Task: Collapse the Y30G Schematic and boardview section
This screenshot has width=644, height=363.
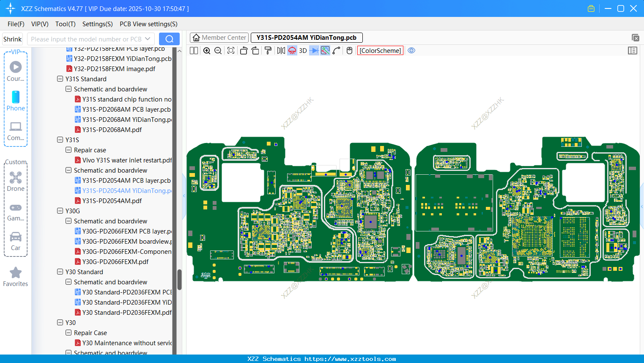Action: (68, 221)
